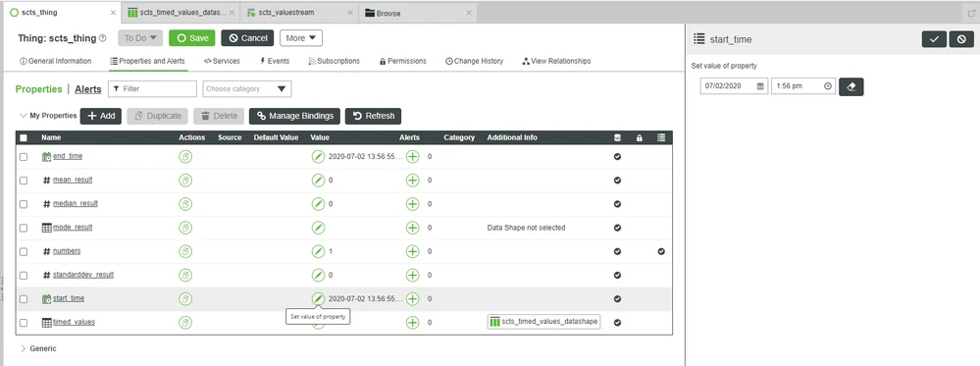This screenshot has width=980, height=366.
Task: Add alert plus icon for timed_values
Action: [412, 323]
